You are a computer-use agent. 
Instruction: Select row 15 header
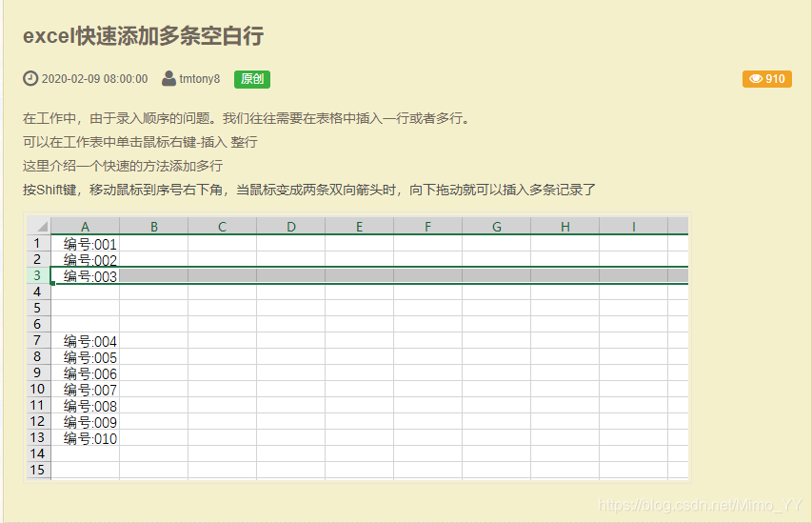click(39, 471)
